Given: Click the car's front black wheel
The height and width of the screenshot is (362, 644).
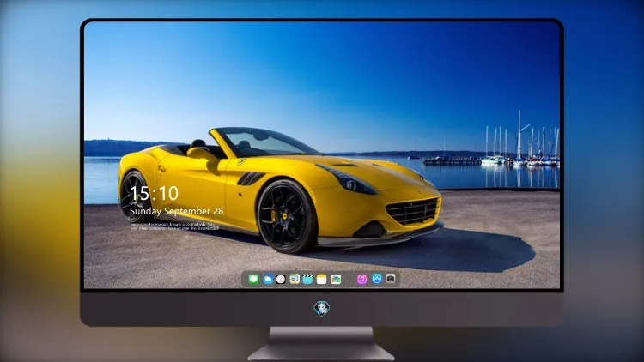Looking at the screenshot, I should (286, 217).
